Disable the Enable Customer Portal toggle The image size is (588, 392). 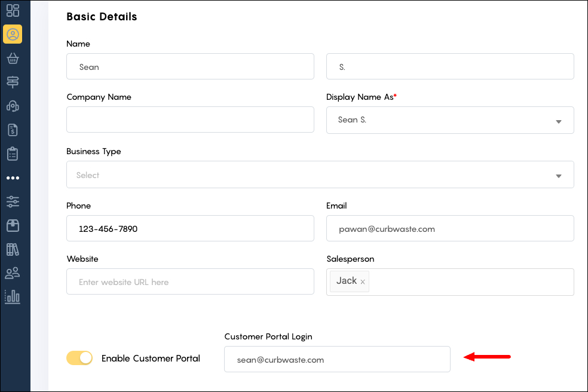[x=79, y=357]
